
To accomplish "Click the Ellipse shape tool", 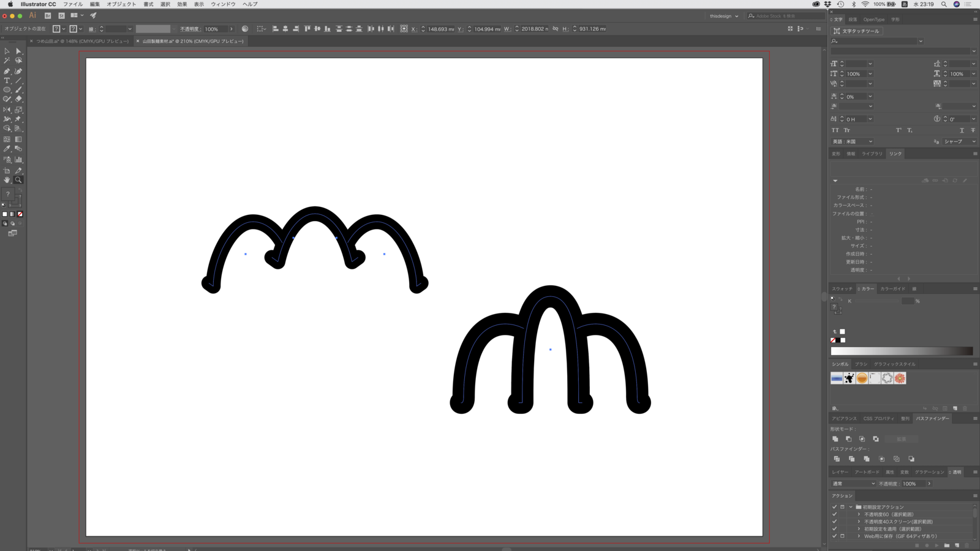I will pos(7,90).
